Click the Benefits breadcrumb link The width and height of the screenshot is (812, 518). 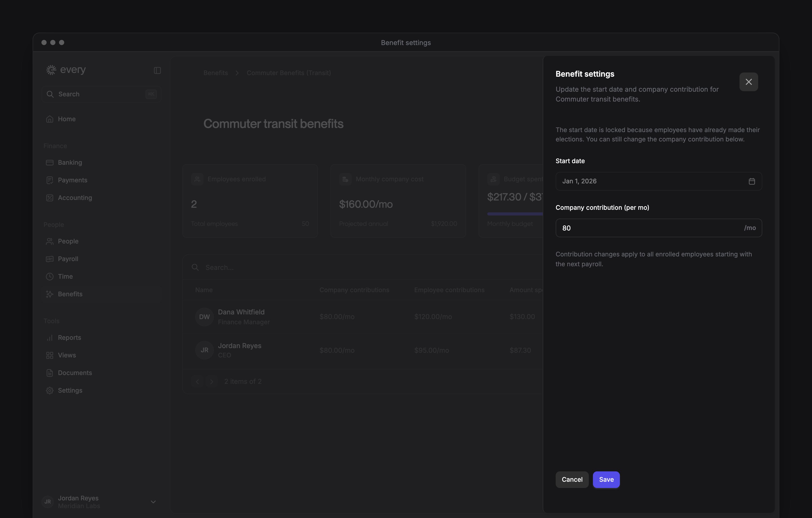(215, 73)
